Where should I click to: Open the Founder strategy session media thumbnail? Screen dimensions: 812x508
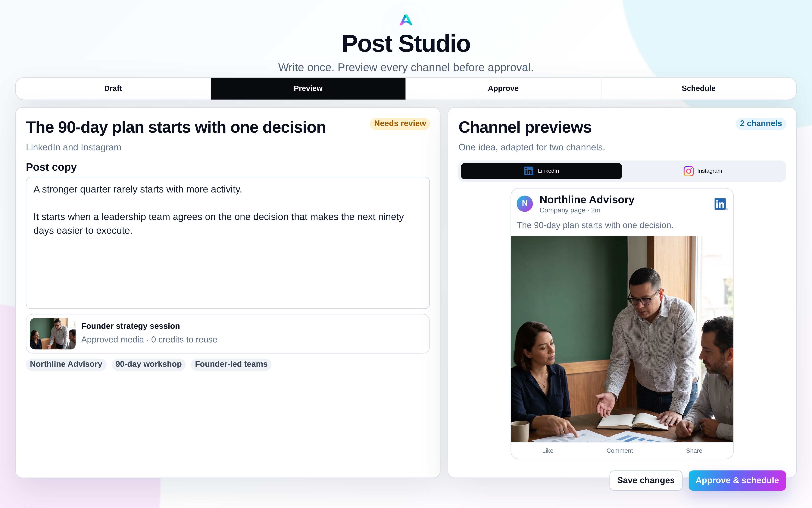coord(53,334)
